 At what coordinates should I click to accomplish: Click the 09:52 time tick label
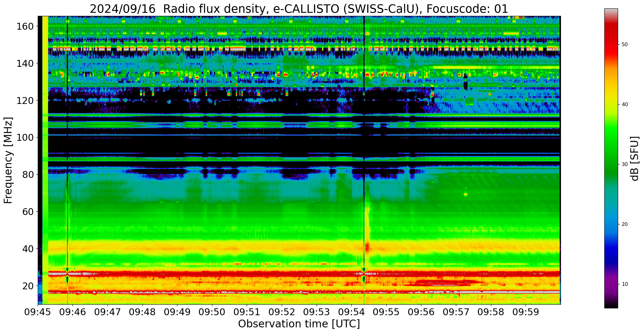(282, 312)
